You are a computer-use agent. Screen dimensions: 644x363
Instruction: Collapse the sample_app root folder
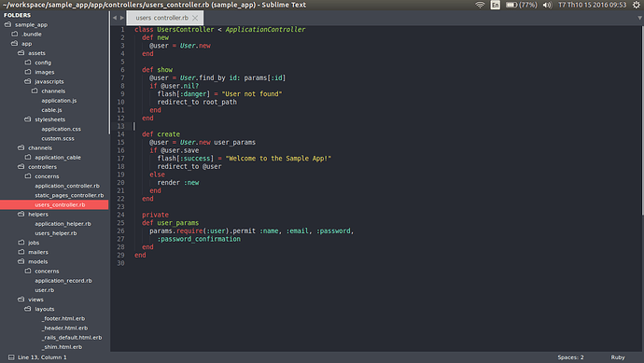click(x=7, y=24)
